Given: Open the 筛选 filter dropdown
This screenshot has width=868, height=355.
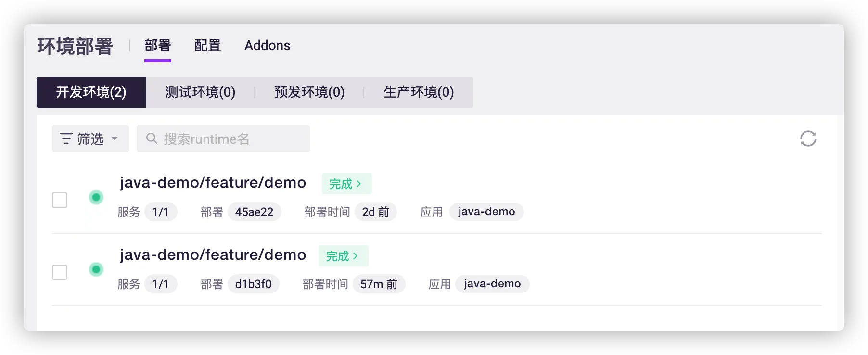Looking at the screenshot, I should [90, 139].
